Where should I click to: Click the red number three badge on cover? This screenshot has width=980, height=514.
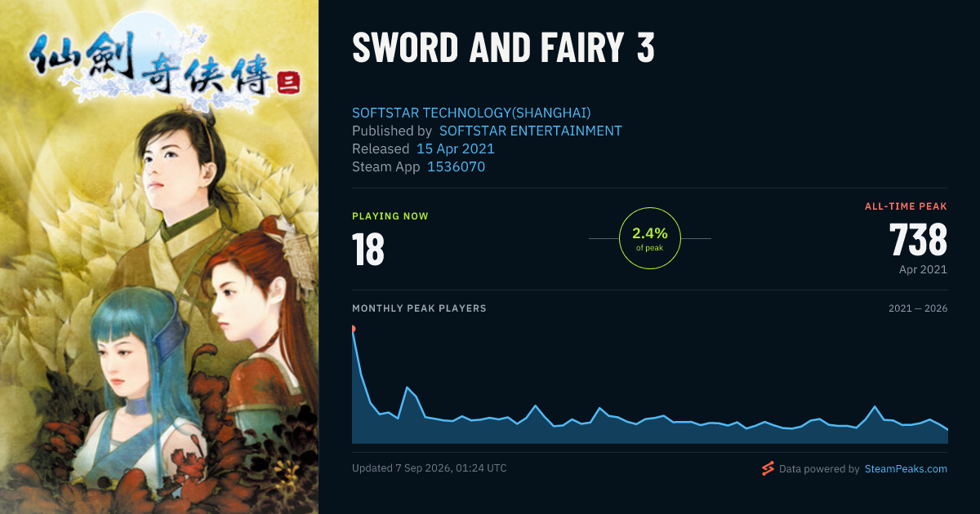(286, 82)
